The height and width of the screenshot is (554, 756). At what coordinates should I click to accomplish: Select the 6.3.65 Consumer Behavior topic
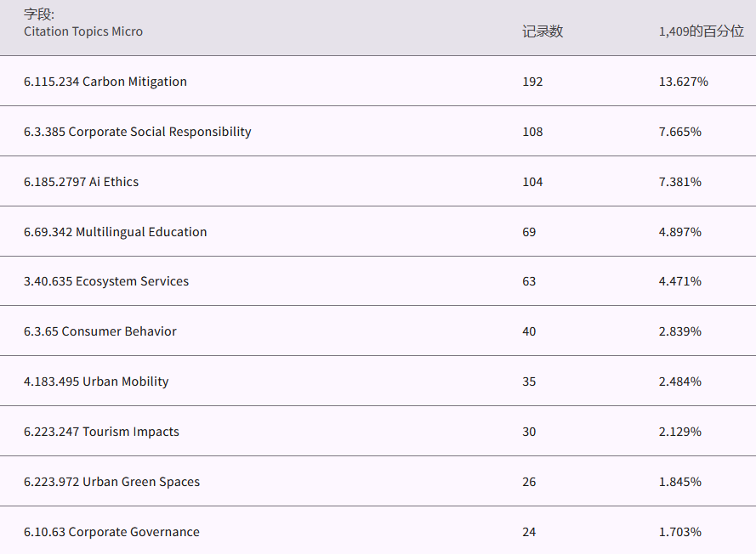(100, 331)
